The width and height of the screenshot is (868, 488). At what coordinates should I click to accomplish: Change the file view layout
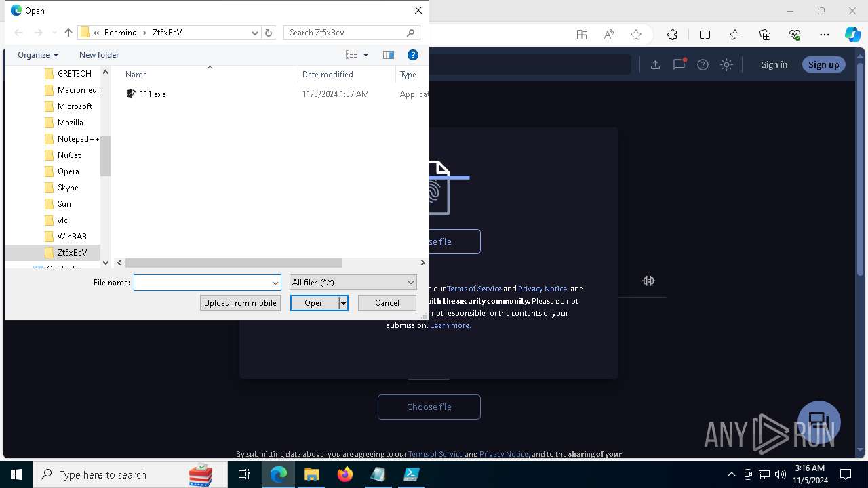[351, 55]
